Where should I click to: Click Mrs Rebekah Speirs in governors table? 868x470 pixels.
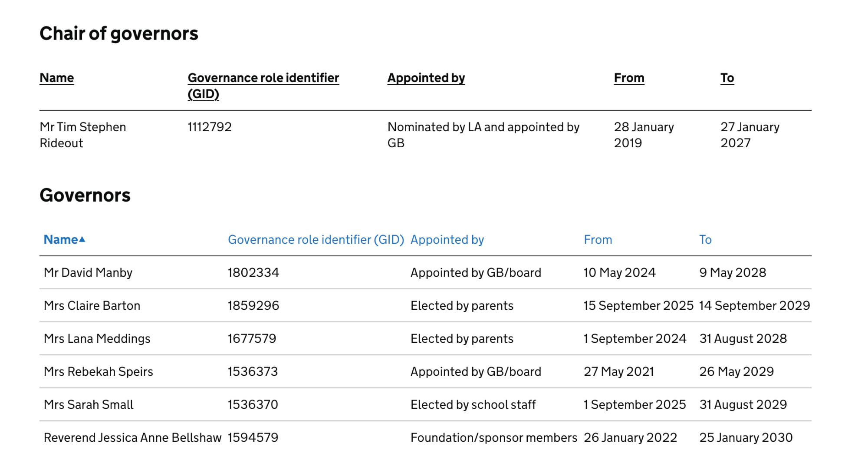click(x=98, y=372)
